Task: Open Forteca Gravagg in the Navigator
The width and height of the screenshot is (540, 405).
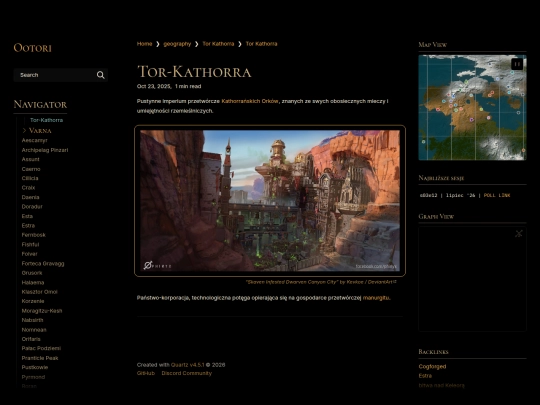Action: 43,263
